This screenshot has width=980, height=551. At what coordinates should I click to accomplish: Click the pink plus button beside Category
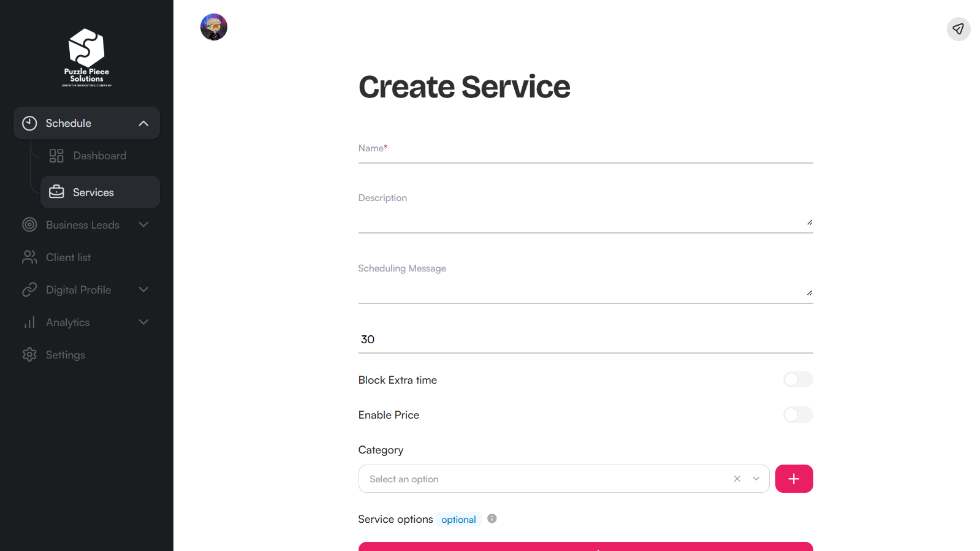[794, 479]
